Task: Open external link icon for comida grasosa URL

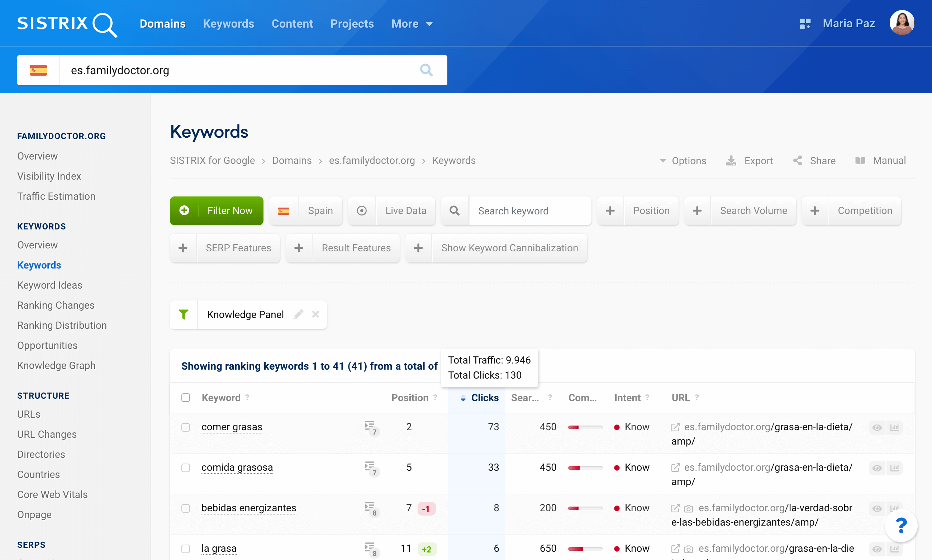Action: 675,468
